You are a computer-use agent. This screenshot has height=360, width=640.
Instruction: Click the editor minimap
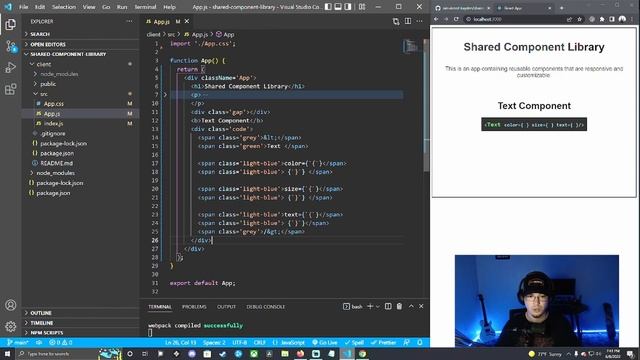pyautogui.click(x=411, y=47)
